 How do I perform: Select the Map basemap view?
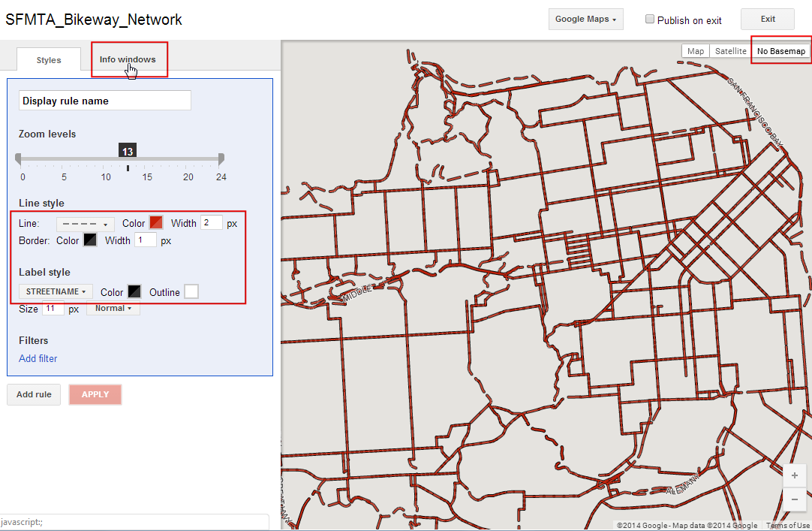696,51
